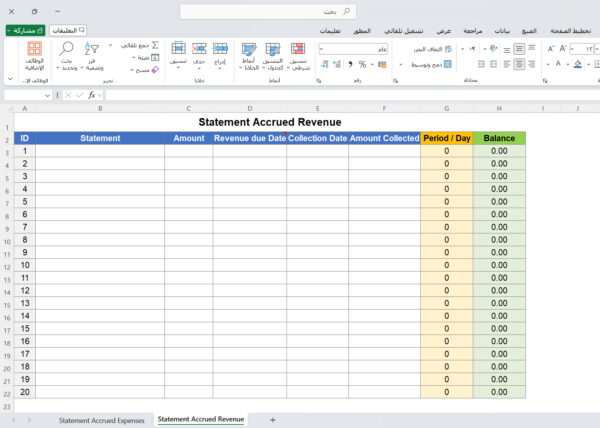Click the AutoSum sigma icon
600x428 pixels.
155,46
